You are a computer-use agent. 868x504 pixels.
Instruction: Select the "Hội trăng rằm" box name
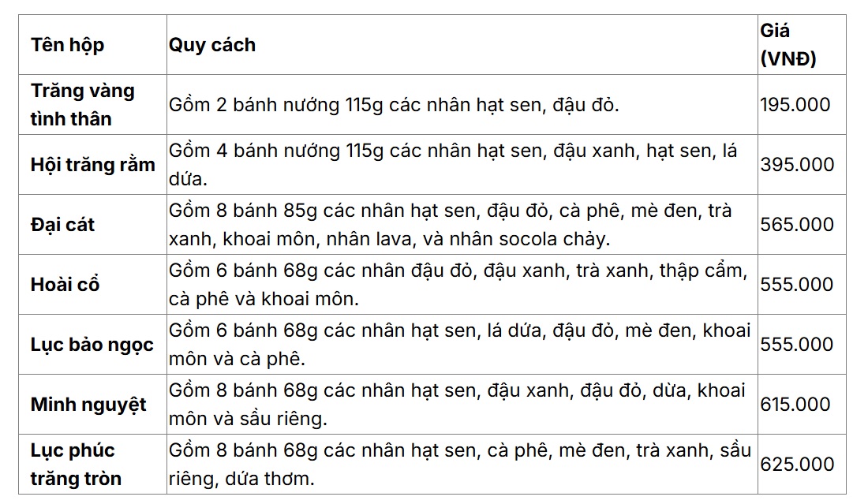click(x=92, y=165)
